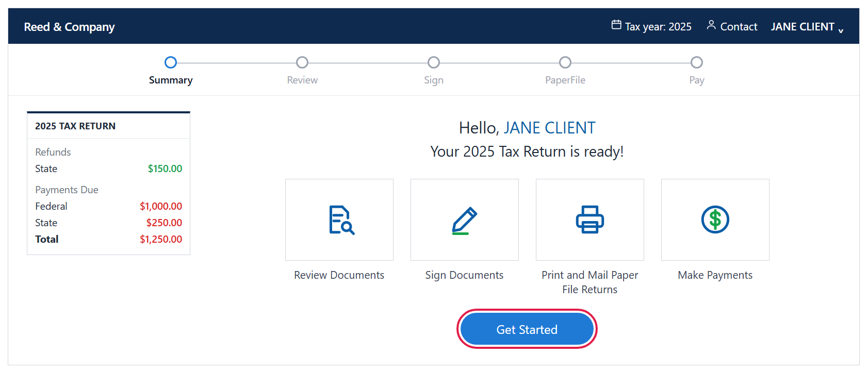Open the Contact link in header

[x=739, y=27]
